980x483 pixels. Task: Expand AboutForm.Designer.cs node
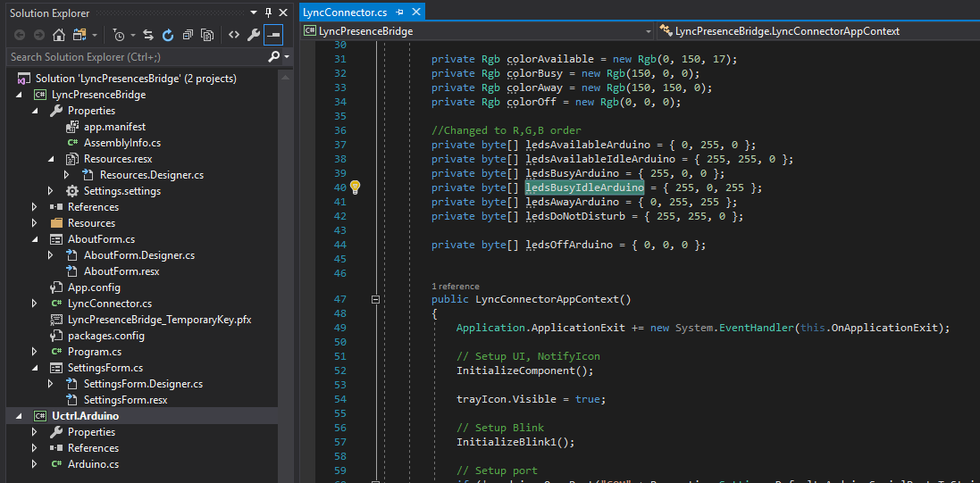coord(51,255)
